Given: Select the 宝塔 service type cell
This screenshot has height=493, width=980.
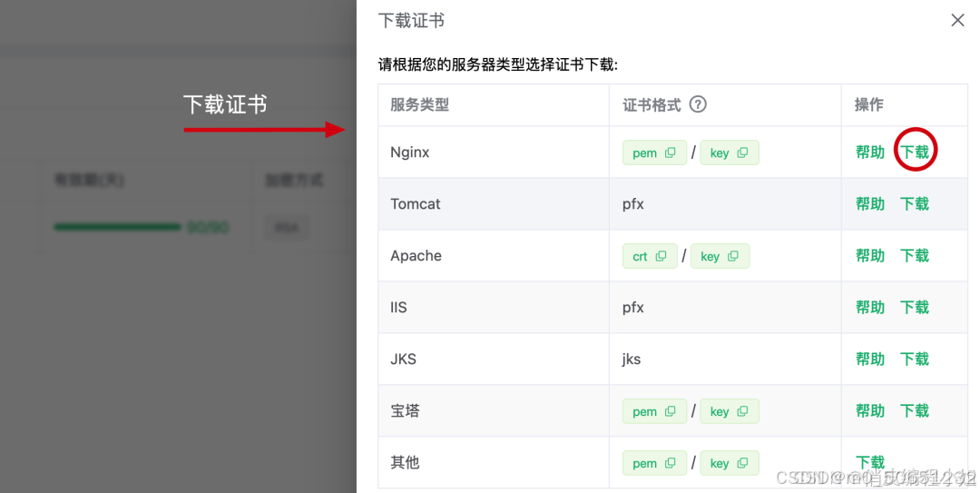Looking at the screenshot, I should point(494,411).
